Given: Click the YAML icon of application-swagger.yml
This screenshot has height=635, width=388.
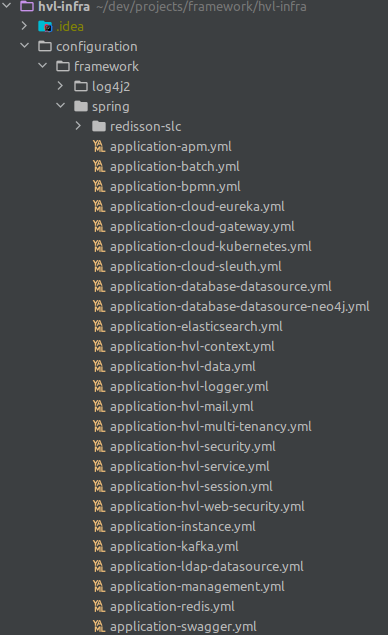Looking at the screenshot, I should 99,626.
